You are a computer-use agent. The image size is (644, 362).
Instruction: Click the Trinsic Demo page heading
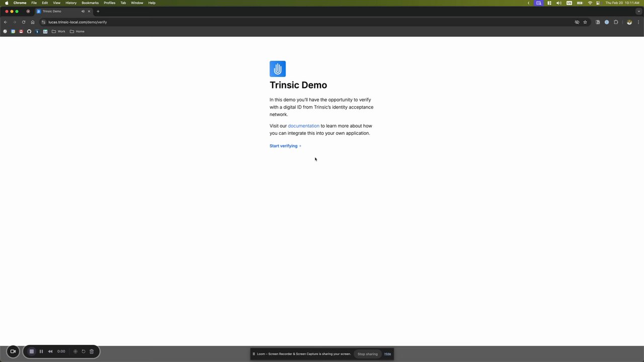[x=298, y=85]
